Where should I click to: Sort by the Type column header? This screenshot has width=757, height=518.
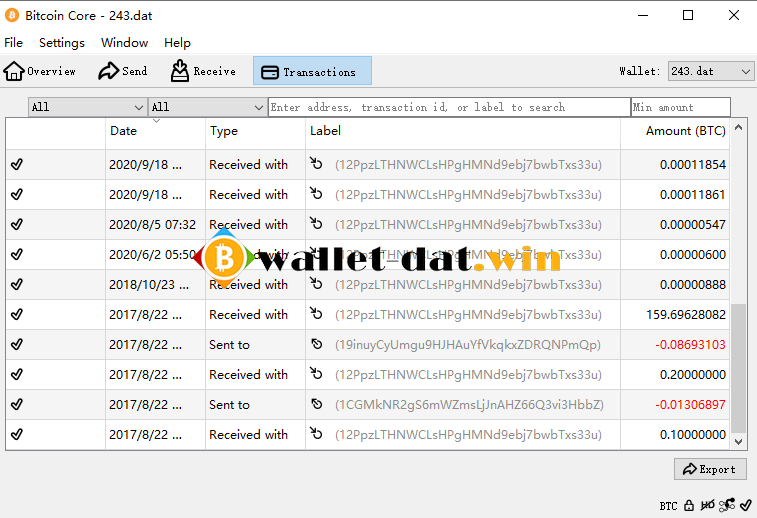pyautogui.click(x=255, y=131)
